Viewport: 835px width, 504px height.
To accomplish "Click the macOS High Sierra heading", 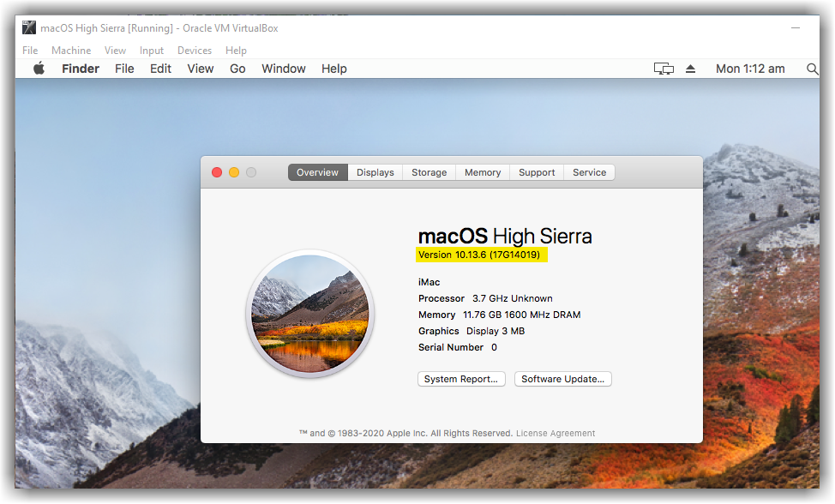I will [505, 236].
